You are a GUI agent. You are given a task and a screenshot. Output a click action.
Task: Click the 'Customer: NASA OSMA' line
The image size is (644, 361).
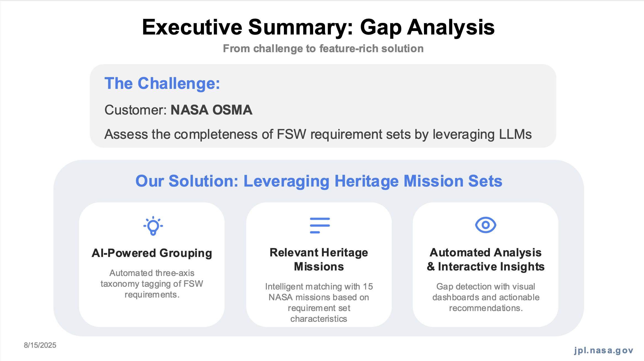coord(178,110)
